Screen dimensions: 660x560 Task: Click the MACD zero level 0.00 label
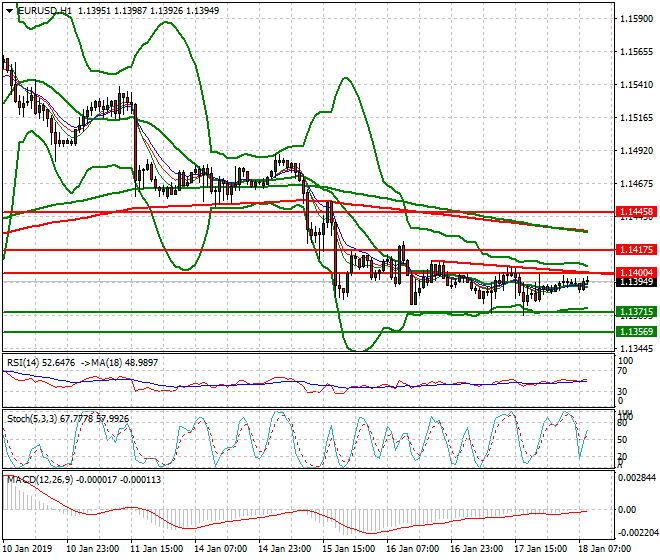(x=627, y=510)
